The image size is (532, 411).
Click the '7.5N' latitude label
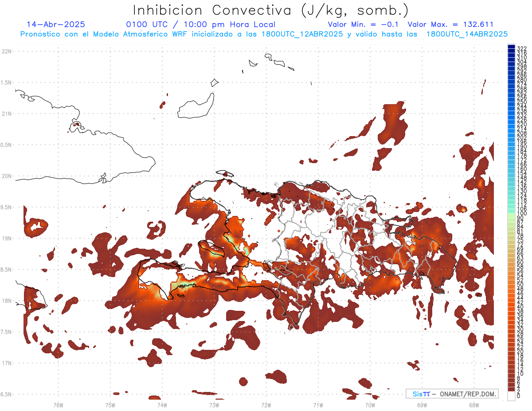point(7,332)
